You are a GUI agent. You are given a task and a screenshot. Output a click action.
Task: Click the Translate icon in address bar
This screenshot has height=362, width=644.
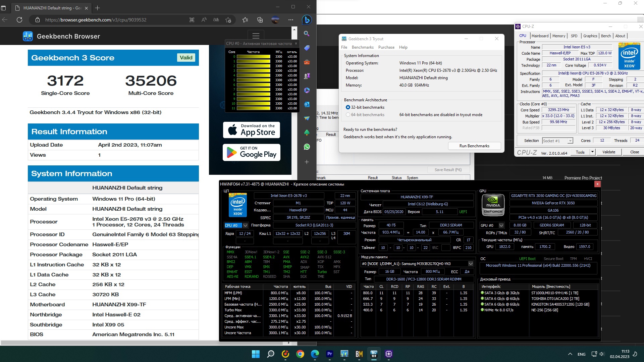click(x=216, y=20)
